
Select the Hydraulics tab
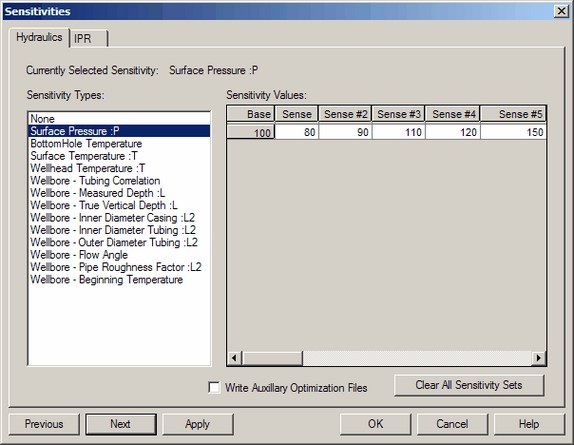(x=39, y=37)
